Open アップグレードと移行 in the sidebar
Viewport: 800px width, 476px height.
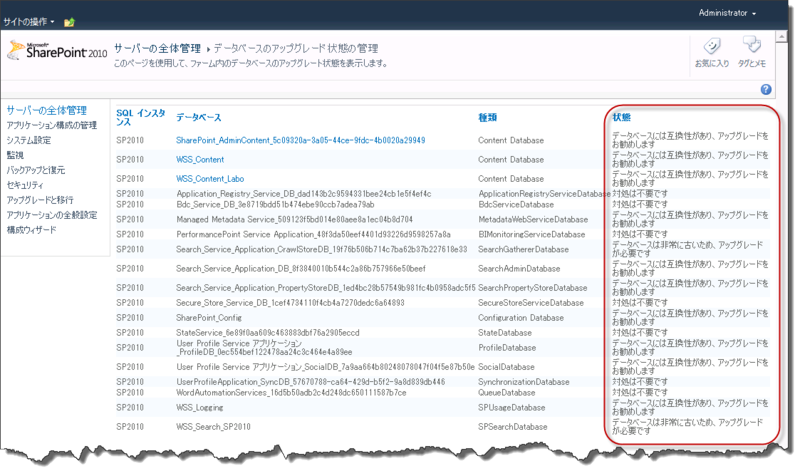40,200
